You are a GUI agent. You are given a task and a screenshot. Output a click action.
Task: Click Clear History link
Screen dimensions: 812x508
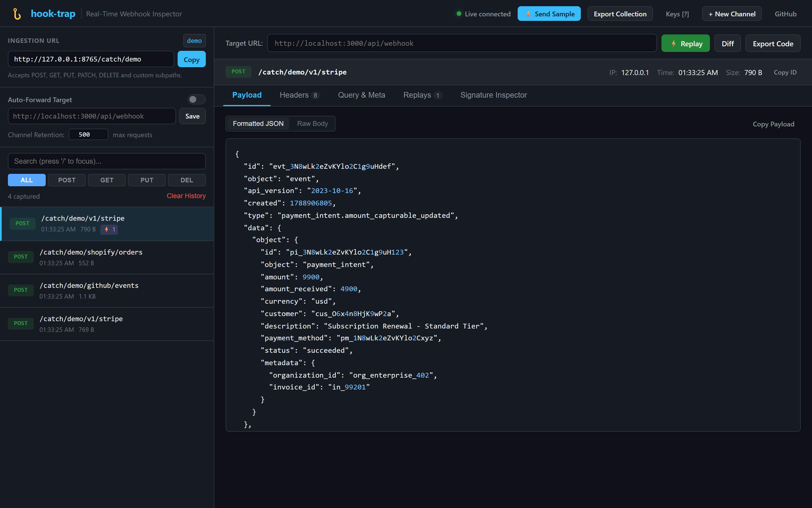(x=186, y=196)
